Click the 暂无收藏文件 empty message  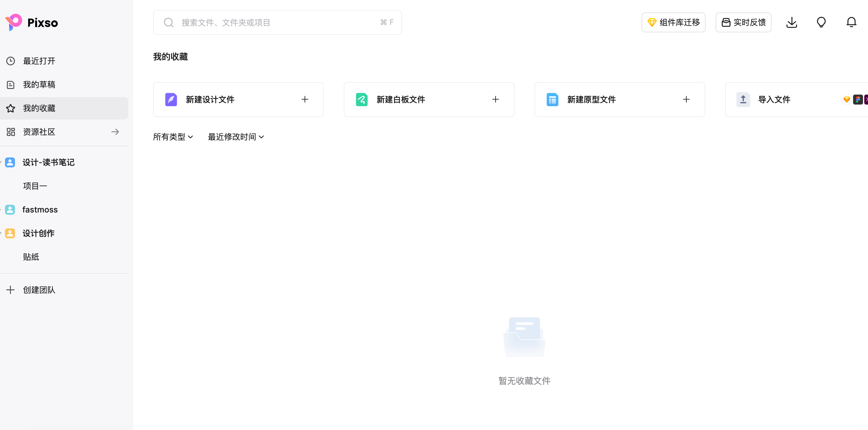click(524, 381)
